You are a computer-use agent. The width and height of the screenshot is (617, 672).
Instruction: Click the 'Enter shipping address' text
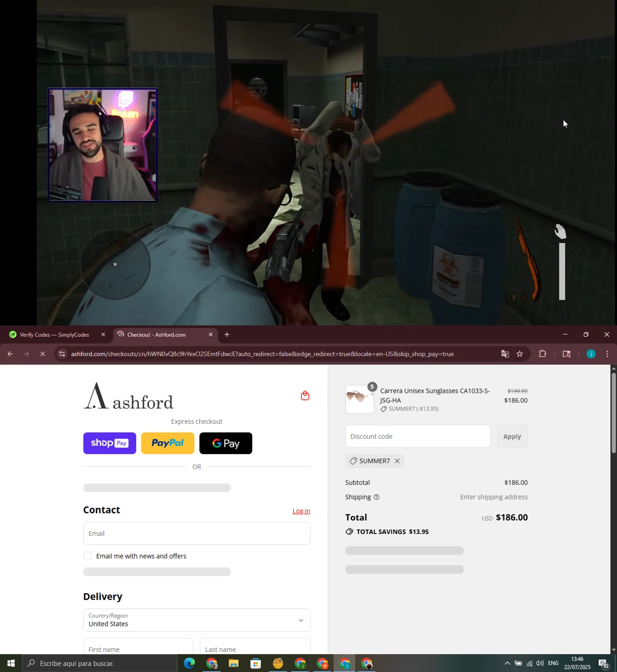(x=494, y=497)
